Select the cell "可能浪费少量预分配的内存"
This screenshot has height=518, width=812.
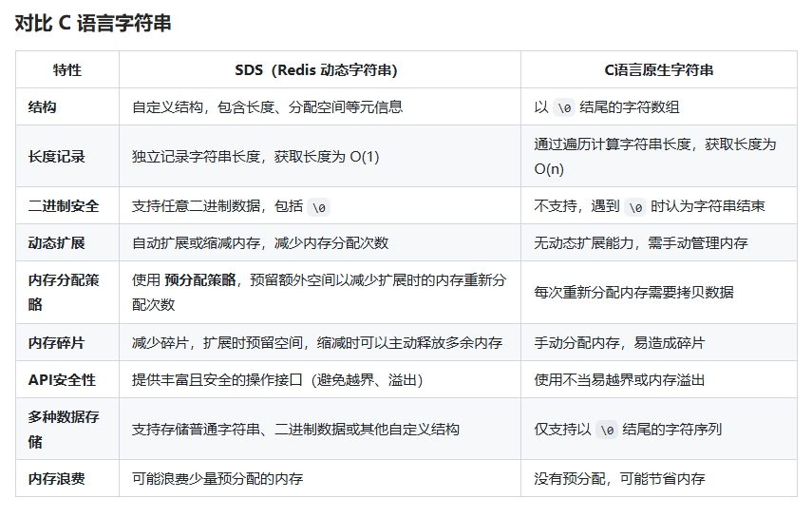pos(217,479)
